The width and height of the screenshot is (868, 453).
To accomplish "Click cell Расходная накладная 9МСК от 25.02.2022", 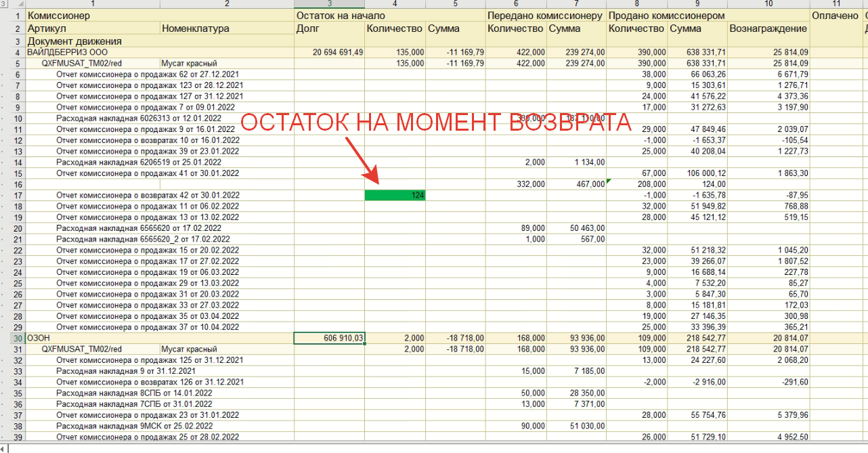I will pos(134,427).
